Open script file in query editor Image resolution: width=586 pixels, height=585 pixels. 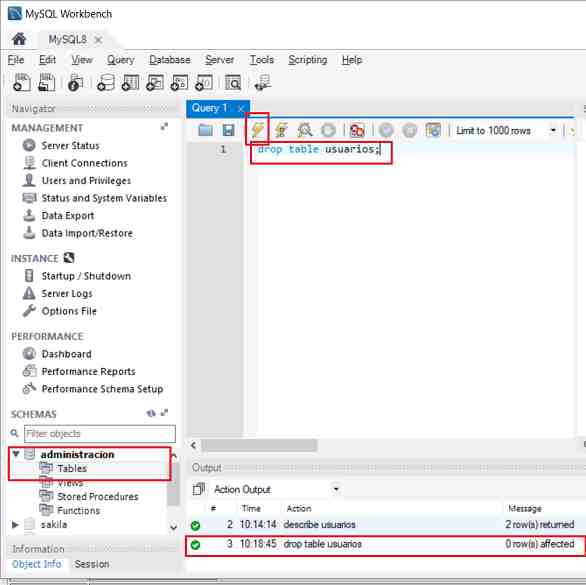[205, 130]
